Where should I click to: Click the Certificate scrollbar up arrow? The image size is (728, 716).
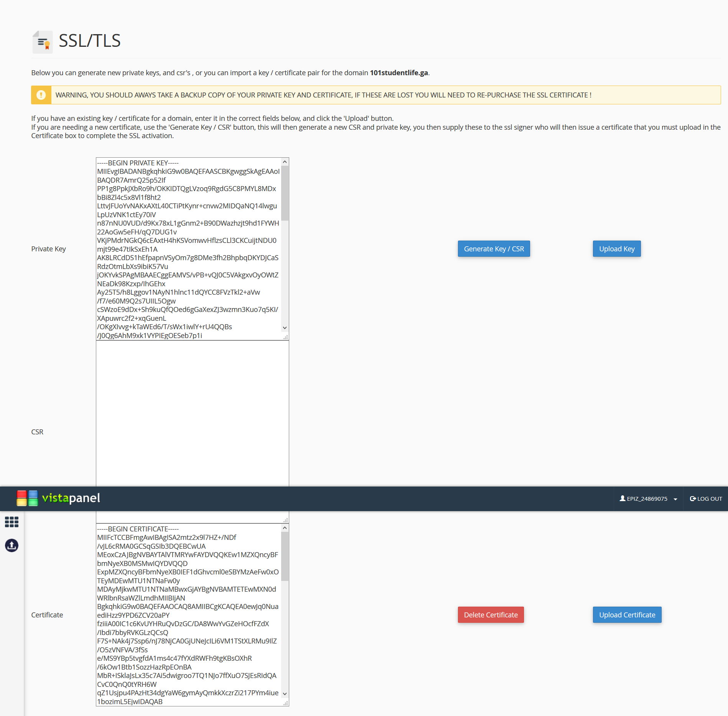point(285,528)
